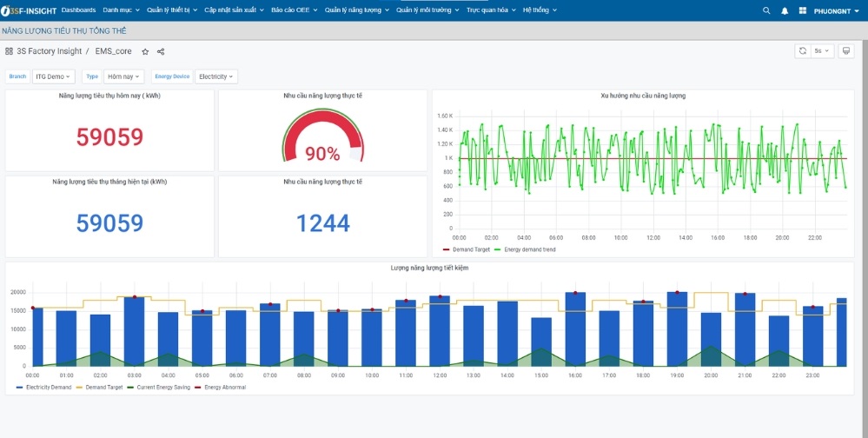The width and height of the screenshot is (868, 438).
Task: Click the 3SF-INSIGHT logo
Action: point(30,10)
